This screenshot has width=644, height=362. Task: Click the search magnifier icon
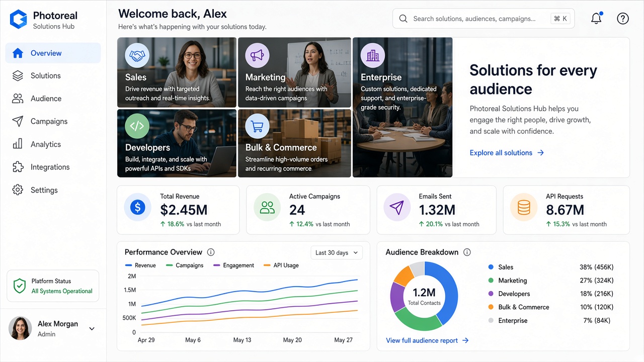tap(403, 19)
